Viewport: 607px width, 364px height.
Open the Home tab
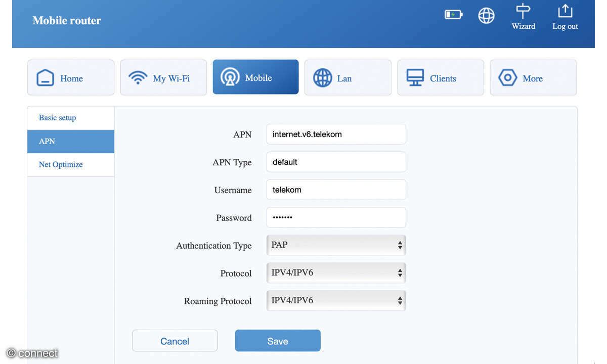click(71, 77)
